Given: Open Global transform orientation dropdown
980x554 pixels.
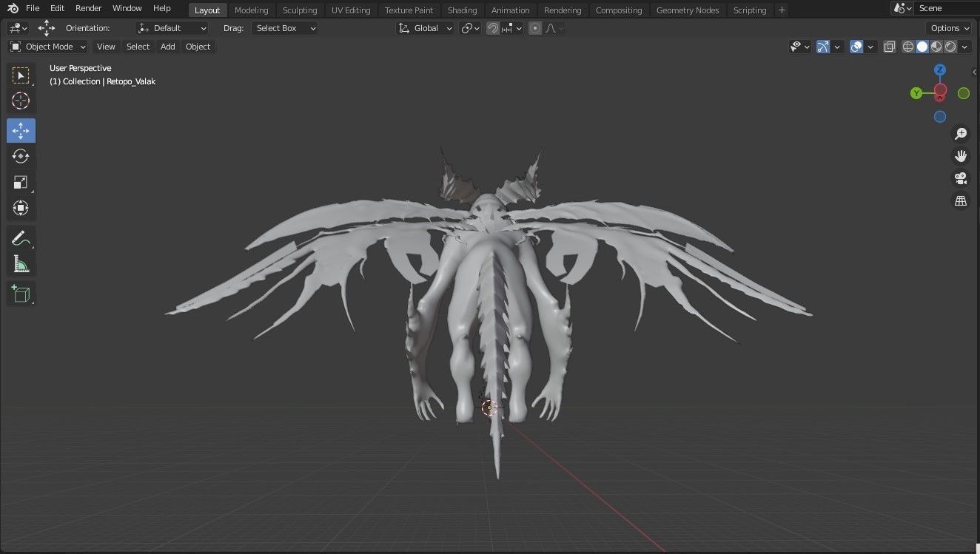Looking at the screenshot, I should 425,28.
